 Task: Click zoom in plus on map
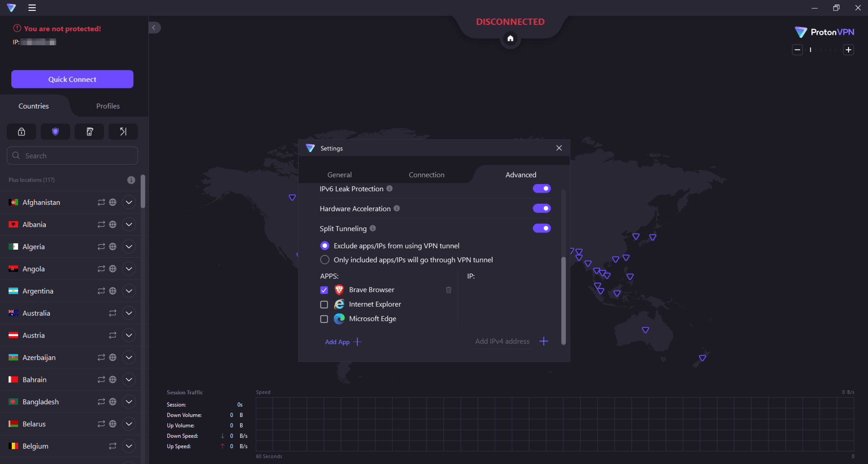(x=849, y=50)
